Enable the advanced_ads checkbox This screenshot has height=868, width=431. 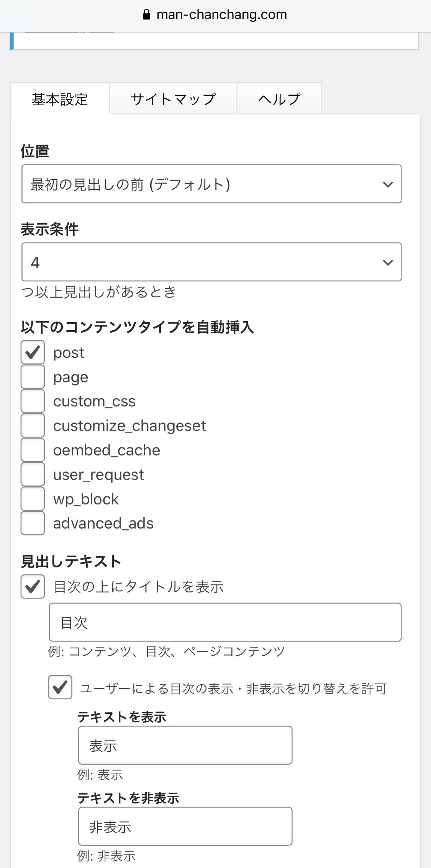33,523
